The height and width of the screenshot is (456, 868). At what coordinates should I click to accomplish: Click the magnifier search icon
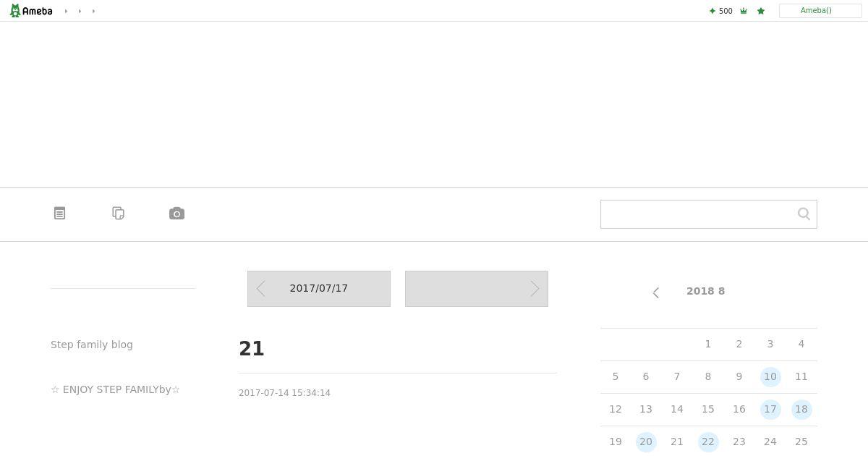coord(804,214)
